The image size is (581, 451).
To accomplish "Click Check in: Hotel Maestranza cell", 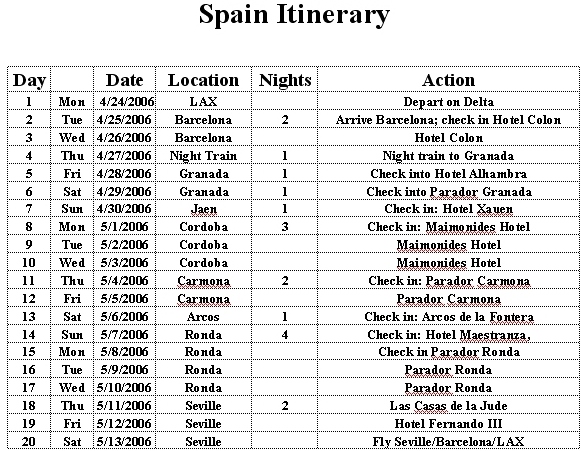I will pyautogui.click(x=448, y=335).
